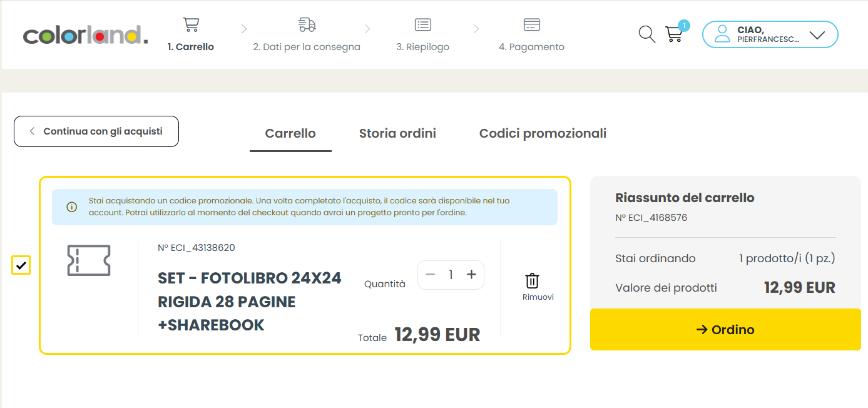Open the shopping cart icon in header
Viewport: 868px width, 408px height.
point(673,34)
